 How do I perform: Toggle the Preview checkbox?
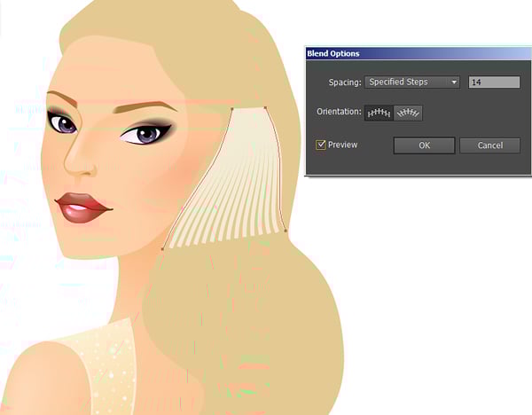(322, 145)
